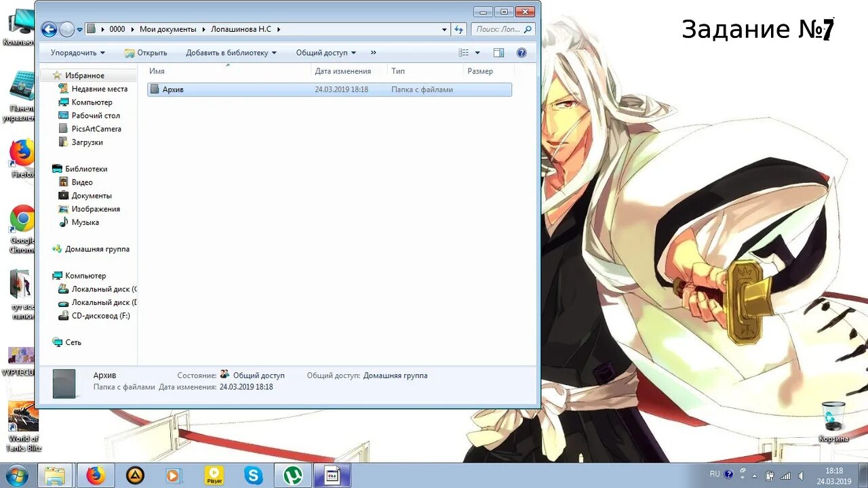Screen dimensions: 868x488
Task: Show more toolbar commands chevron
Action: click(374, 53)
